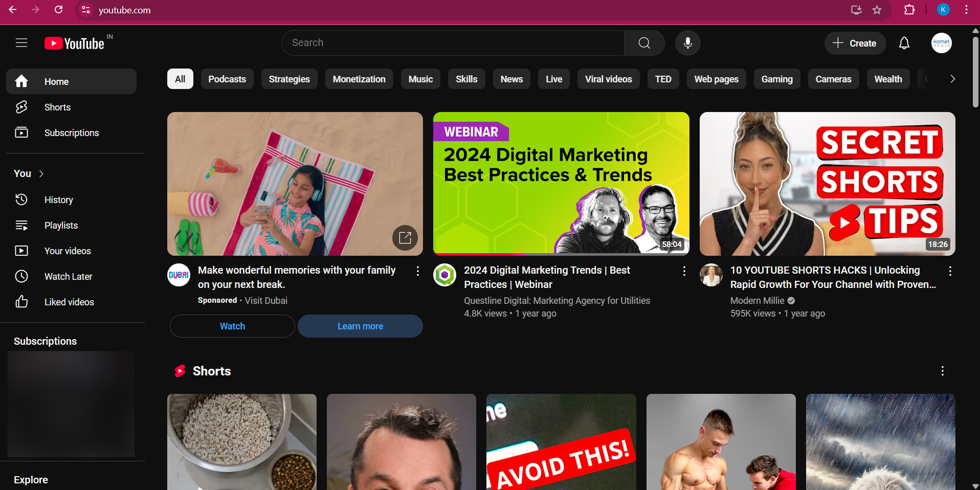This screenshot has height=490, width=980.
Task: Show more filter chips with right arrow
Action: pos(952,79)
